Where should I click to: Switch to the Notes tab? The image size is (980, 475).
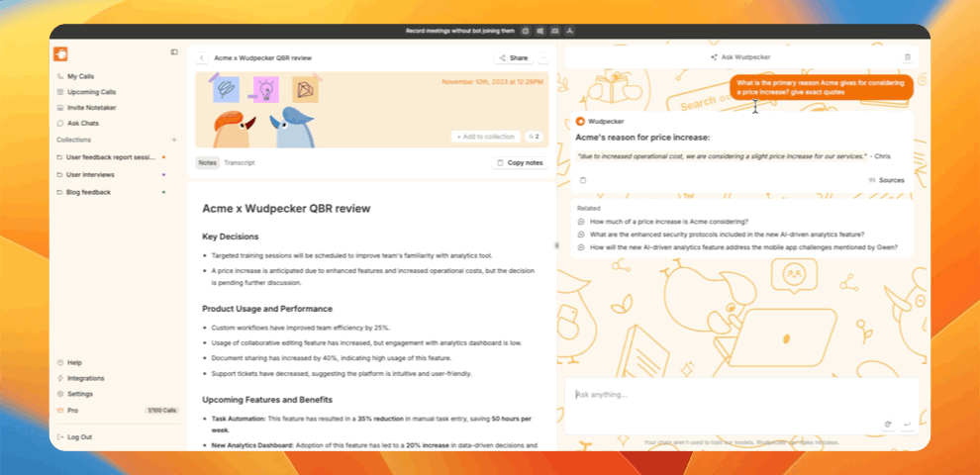click(x=208, y=162)
